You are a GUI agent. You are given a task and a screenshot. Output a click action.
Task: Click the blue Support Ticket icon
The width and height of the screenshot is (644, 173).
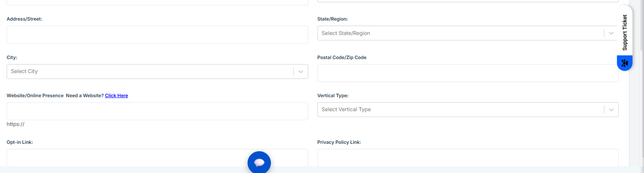[625, 63]
